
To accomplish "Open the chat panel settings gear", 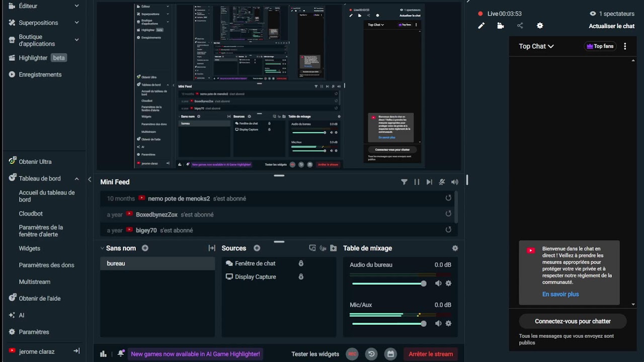I will tap(540, 26).
